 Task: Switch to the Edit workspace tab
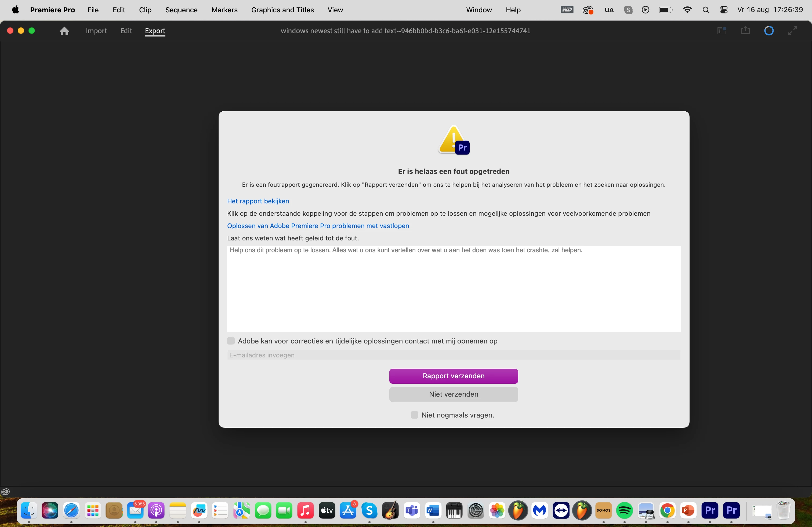[126, 31]
